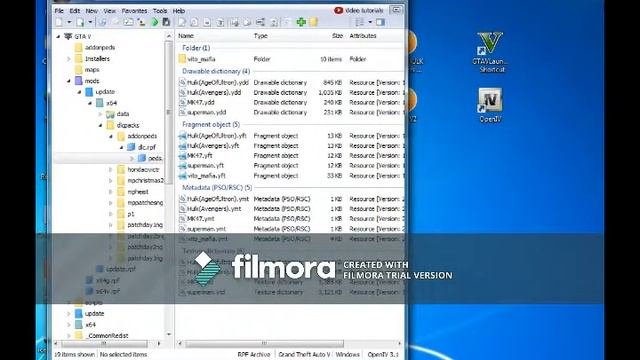This screenshot has width=640, height=360.
Task: Select the mpchristmas2 folder in tree
Action: [145, 180]
